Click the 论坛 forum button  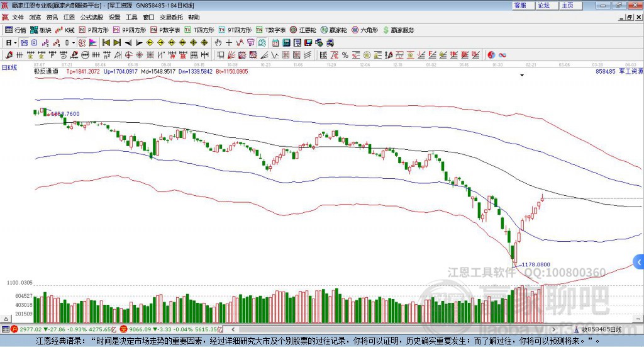[548, 5]
